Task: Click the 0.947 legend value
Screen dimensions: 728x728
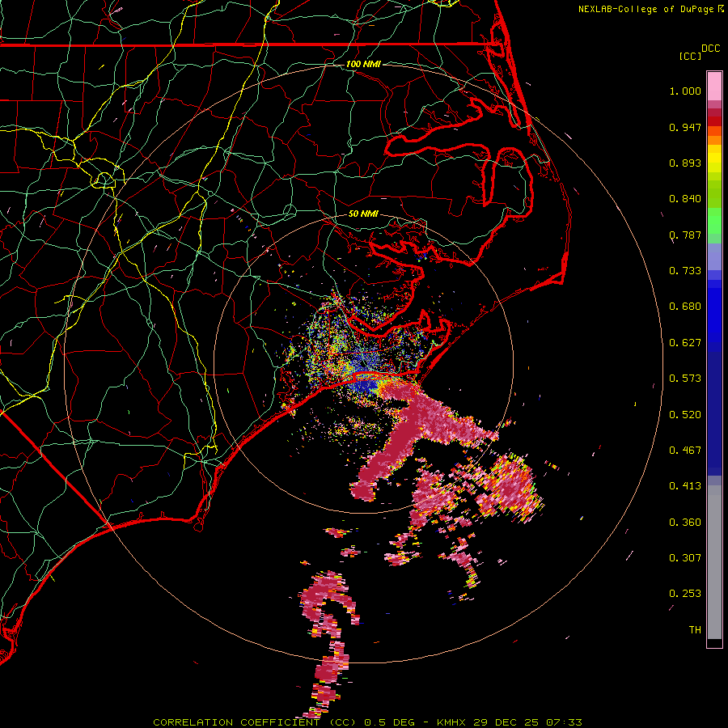Action: 685,127
